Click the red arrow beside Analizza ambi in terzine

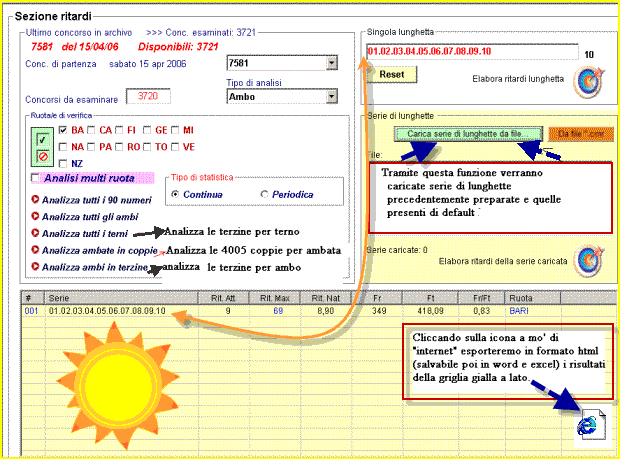pos(35,266)
